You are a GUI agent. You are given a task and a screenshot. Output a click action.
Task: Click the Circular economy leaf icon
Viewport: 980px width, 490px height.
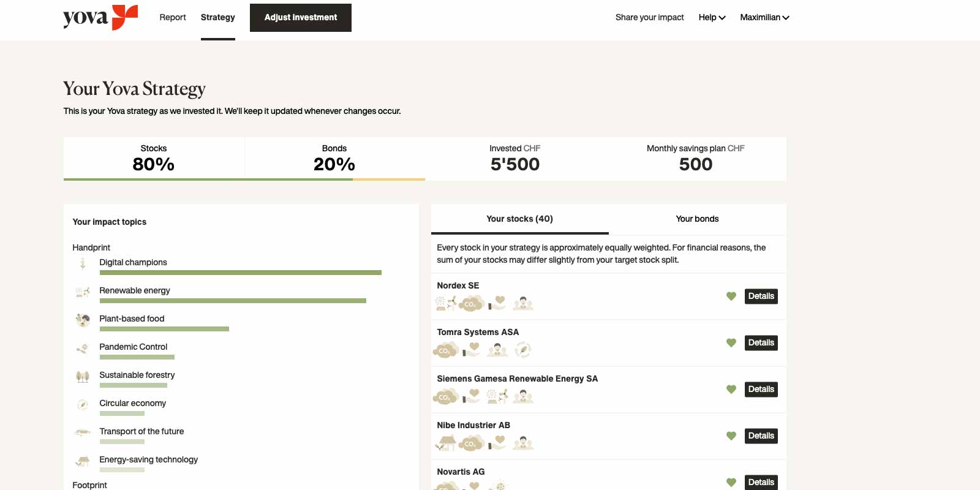[83, 405]
